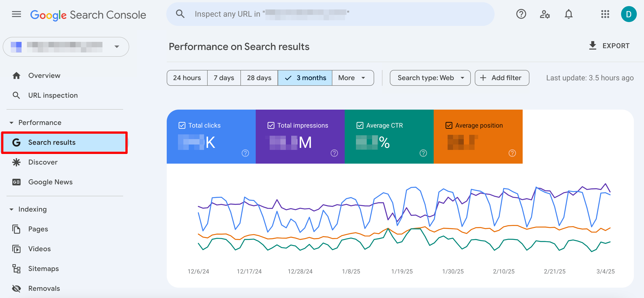
Task: Open the hamburger navigation menu
Action: pos(16,14)
